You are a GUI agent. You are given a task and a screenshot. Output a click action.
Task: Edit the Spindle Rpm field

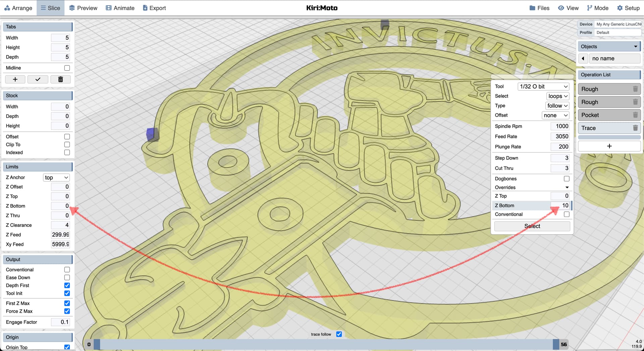pyautogui.click(x=560, y=126)
